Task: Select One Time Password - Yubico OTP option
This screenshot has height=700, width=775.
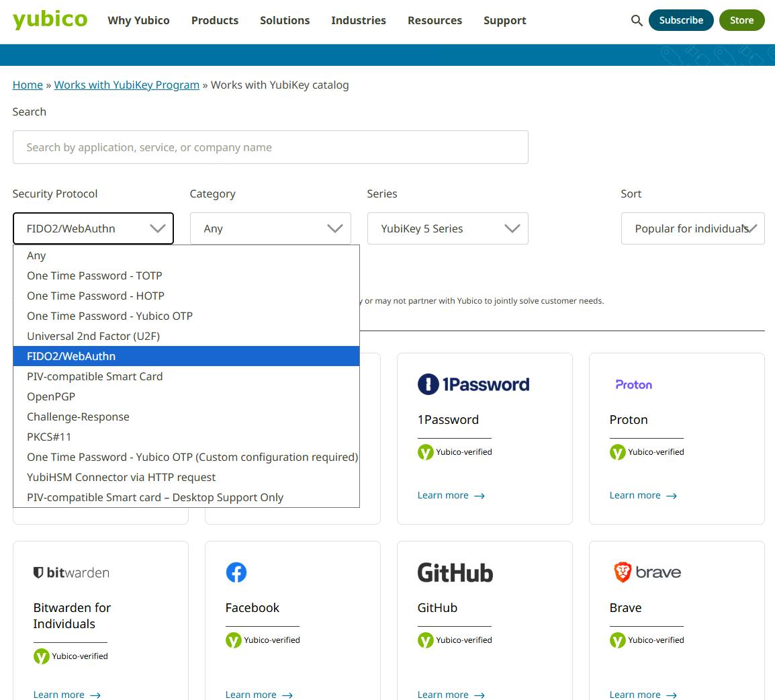Action: [186, 316]
